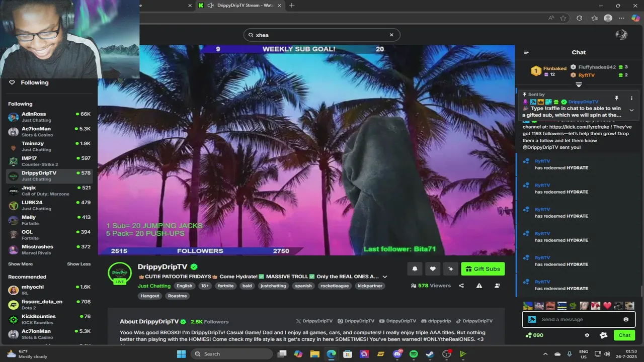
Task: Open mhyochi recommended channel
Action: click(49, 290)
